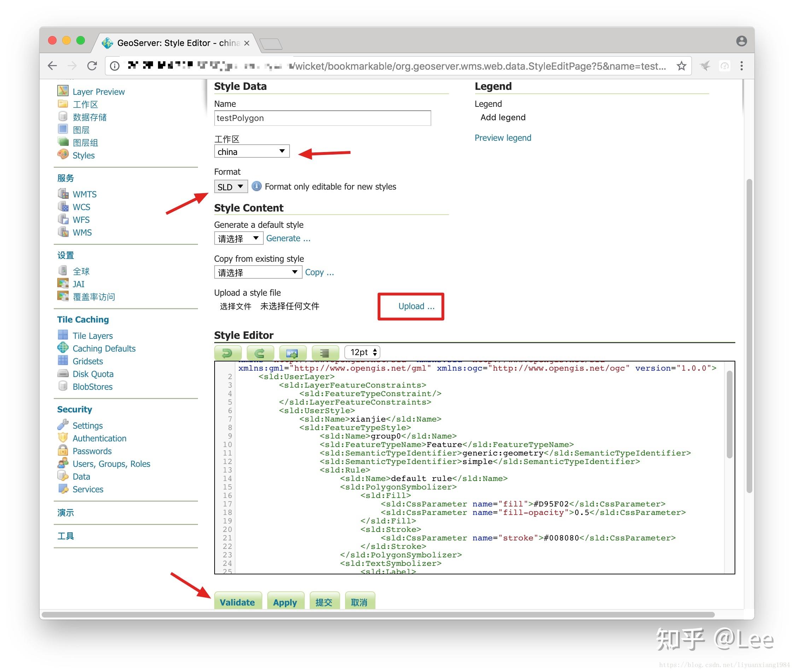This screenshot has width=794, height=672.
Task: Increase font size using the 12pt stepper
Action: (x=375, y=350)
